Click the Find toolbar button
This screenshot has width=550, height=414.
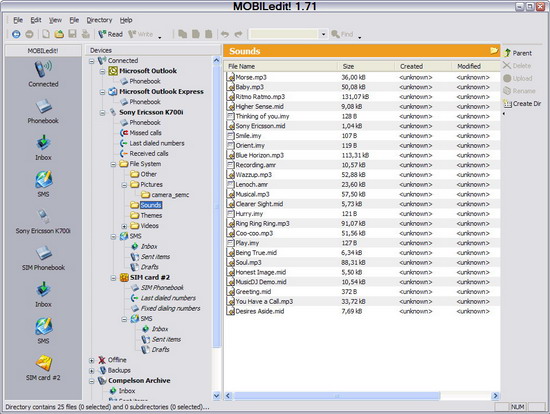(342, 34)
